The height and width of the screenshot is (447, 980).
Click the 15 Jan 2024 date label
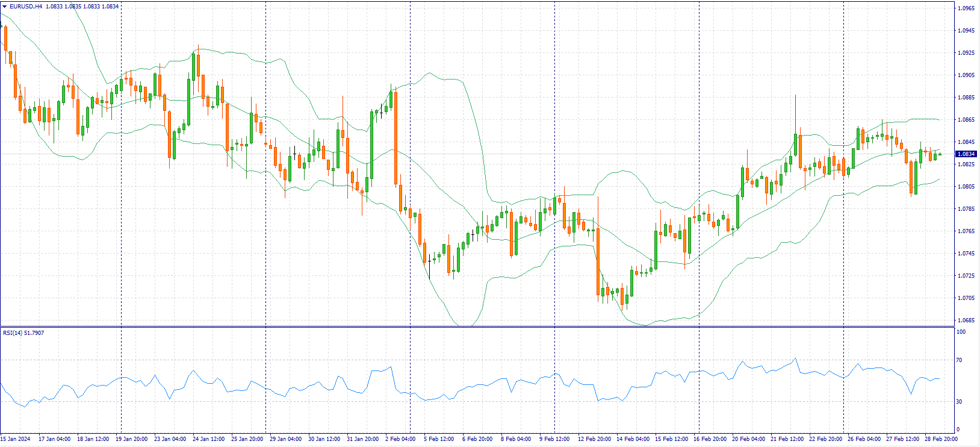coord(16,439)
